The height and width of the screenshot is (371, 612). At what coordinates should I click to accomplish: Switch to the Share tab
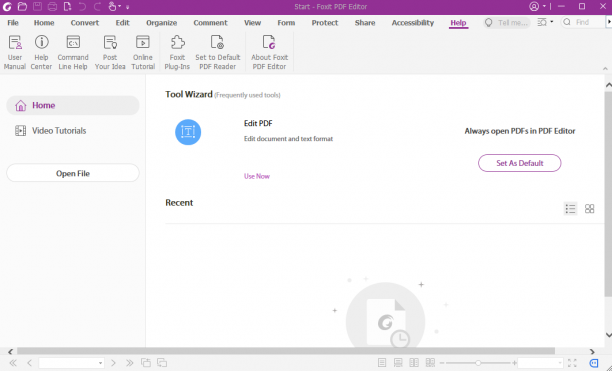click(365, 23)
